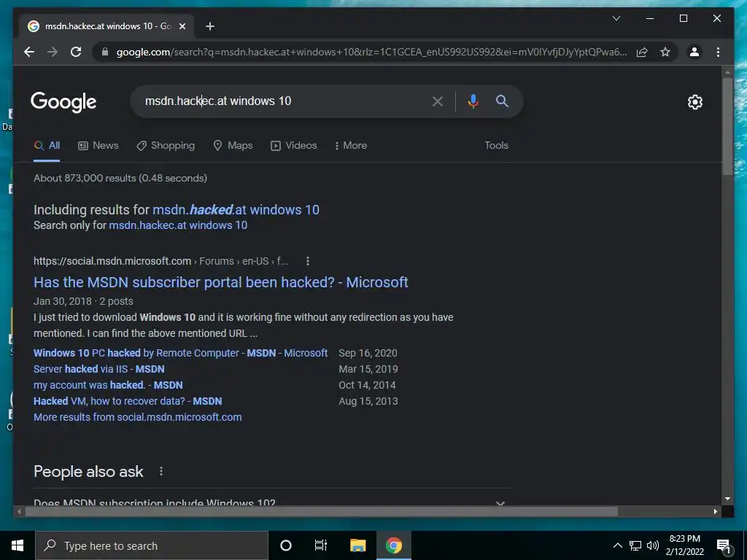Expand the 'Does MSDN subscription include Windows 10?' question
Image resolution: width=747 pixels, height=560 pixels.
point(271,502)
